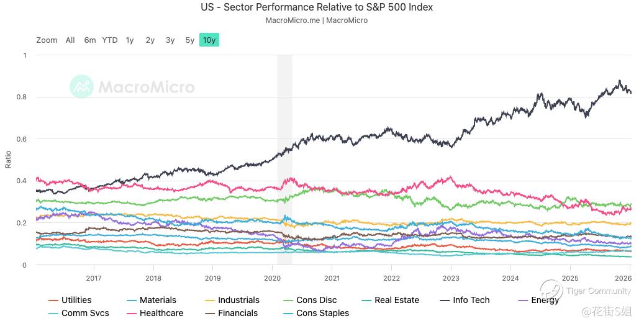Choose the YTD zoom option
This screenshot has height=326, width=644.
(x=110, y=40)
